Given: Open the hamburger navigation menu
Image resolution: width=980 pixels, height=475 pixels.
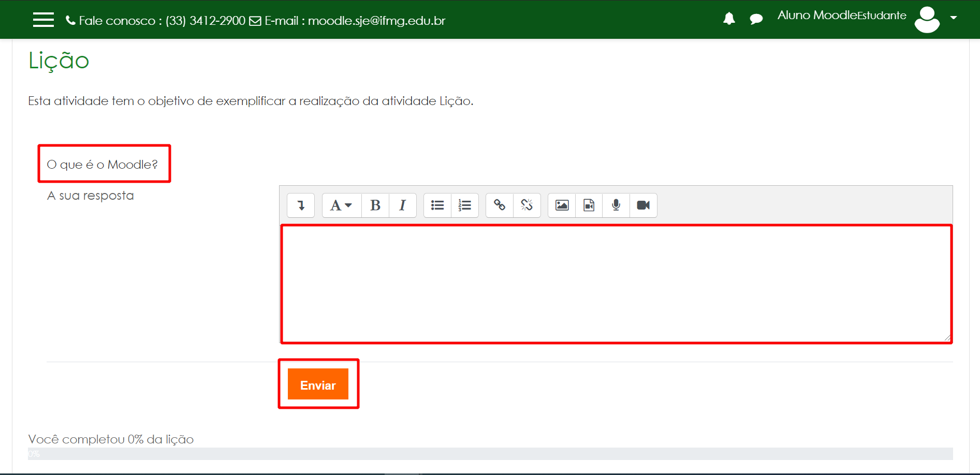Looking at the screenshot, I should click(43, 19).
